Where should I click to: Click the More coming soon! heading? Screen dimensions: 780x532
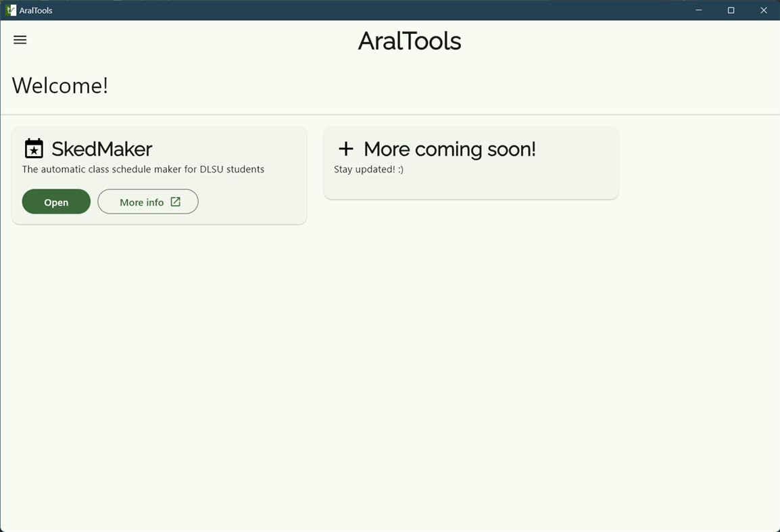pos(449,149)
